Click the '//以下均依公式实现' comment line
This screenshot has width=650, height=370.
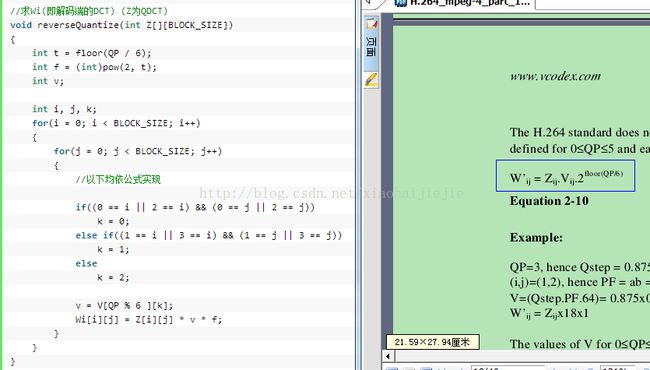point(118,179)
